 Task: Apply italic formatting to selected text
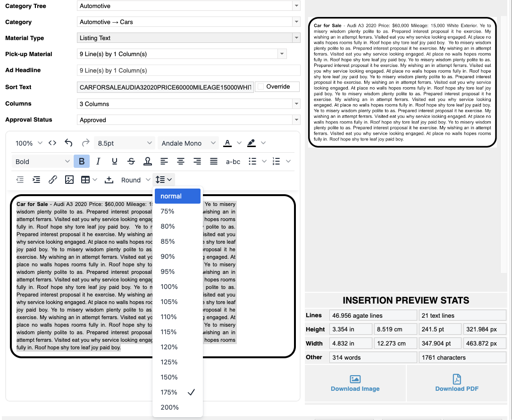pos(98,161)
